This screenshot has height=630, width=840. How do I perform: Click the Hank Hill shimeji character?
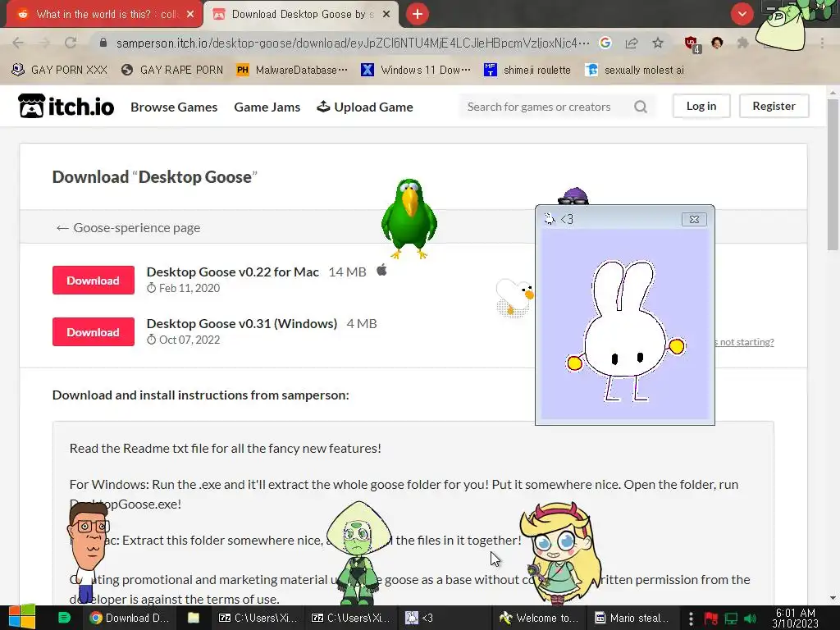click(x=89, y=550)
